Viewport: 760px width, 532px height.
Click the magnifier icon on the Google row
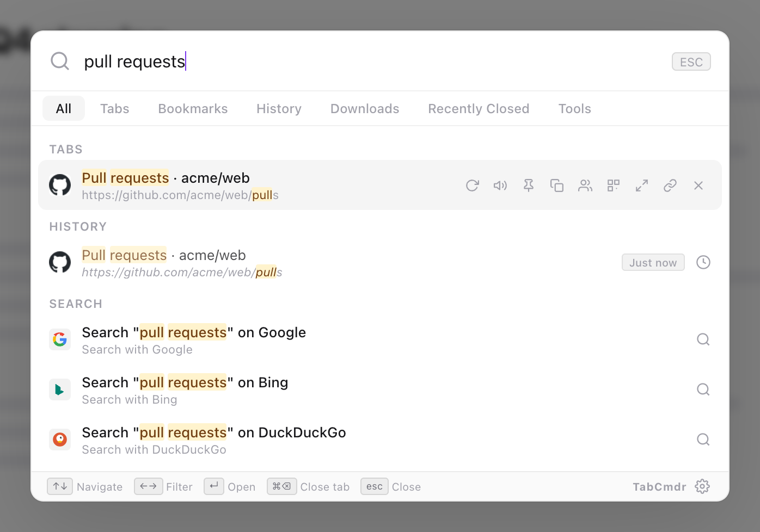(703, 339)
